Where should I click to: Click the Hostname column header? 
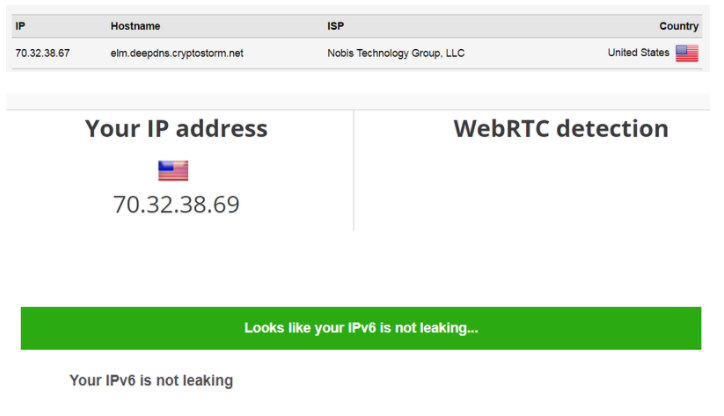coord(135,26)
